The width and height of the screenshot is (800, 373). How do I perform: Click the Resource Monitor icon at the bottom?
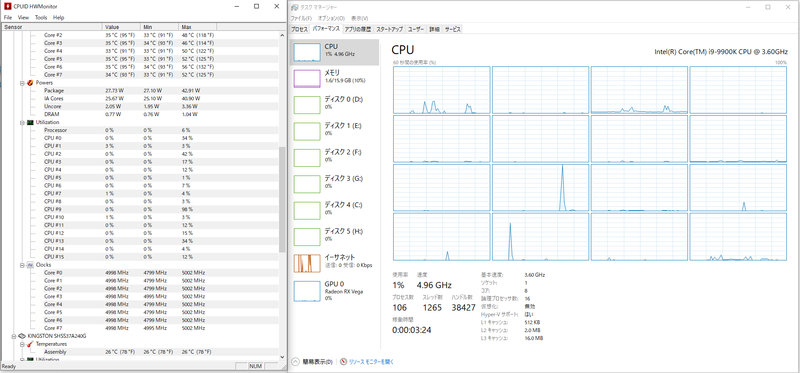click(x=344, y=361)
